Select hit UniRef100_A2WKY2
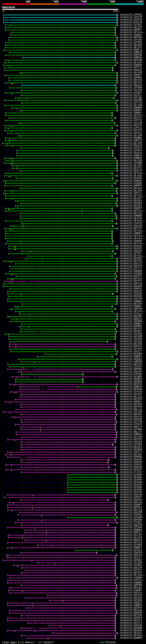This screenshot has height=644, width=146. tap(131, 156)
